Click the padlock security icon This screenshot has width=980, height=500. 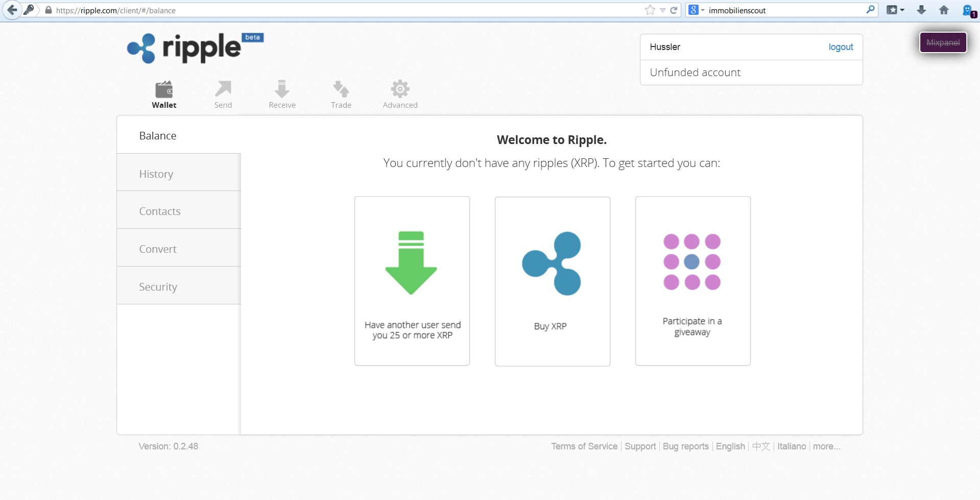tap(49, 10)
